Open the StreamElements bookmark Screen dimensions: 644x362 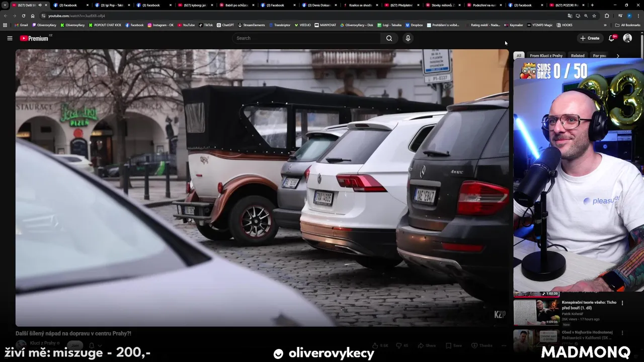pos(252,25)
